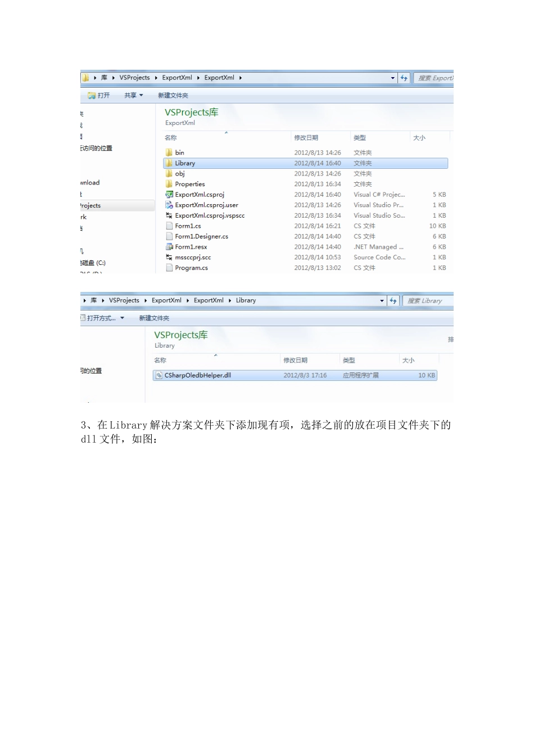The width and height of the screenshot is (534, 756).
Task: Click the CSharpOledbHelper.dll file icon
Action: 159,375
